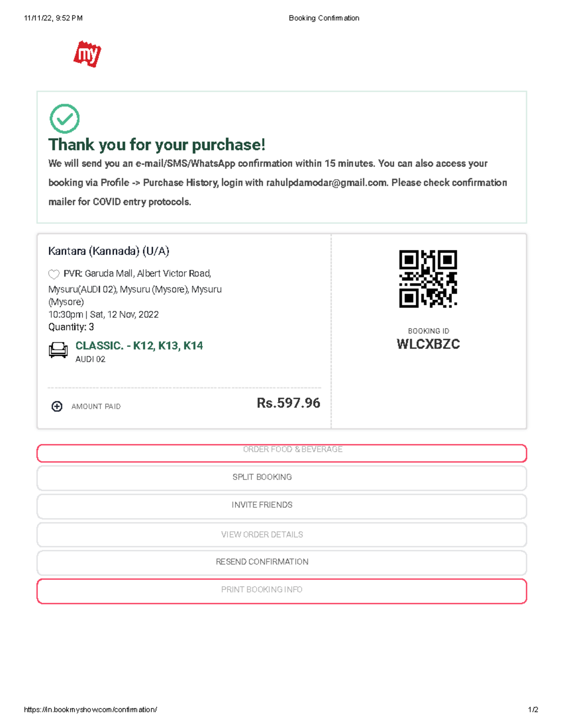Open the bookmyshow confirmation URL at page bottom

[91, 709]
